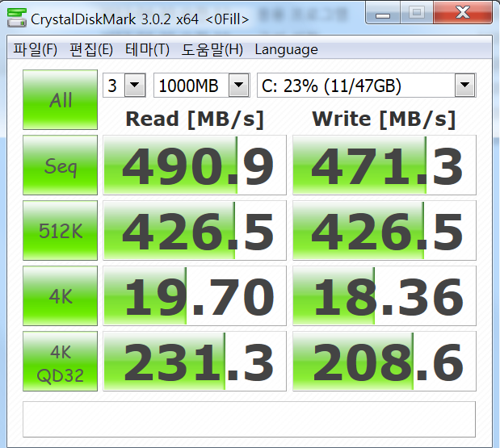Viewport: 500px width, 448px height.
Task: Open the 편집(E) menu
Action: [91, 50]
